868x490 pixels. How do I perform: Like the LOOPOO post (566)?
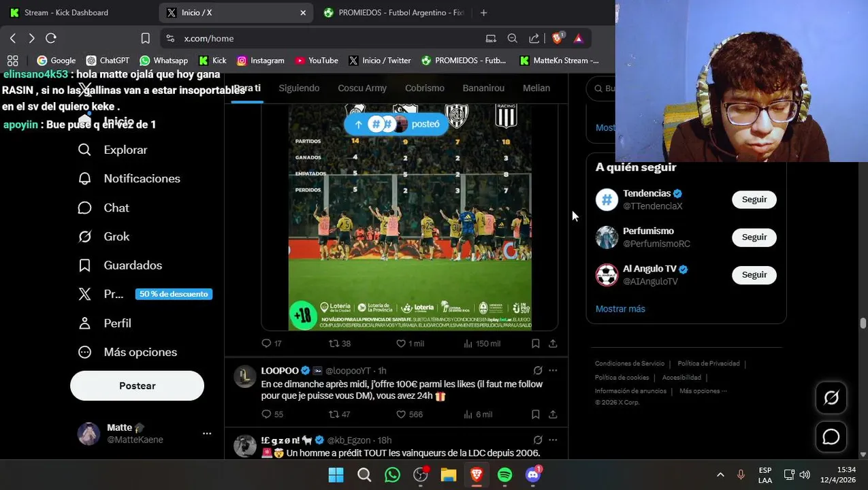pyautogui.click(x=410, y=414)
